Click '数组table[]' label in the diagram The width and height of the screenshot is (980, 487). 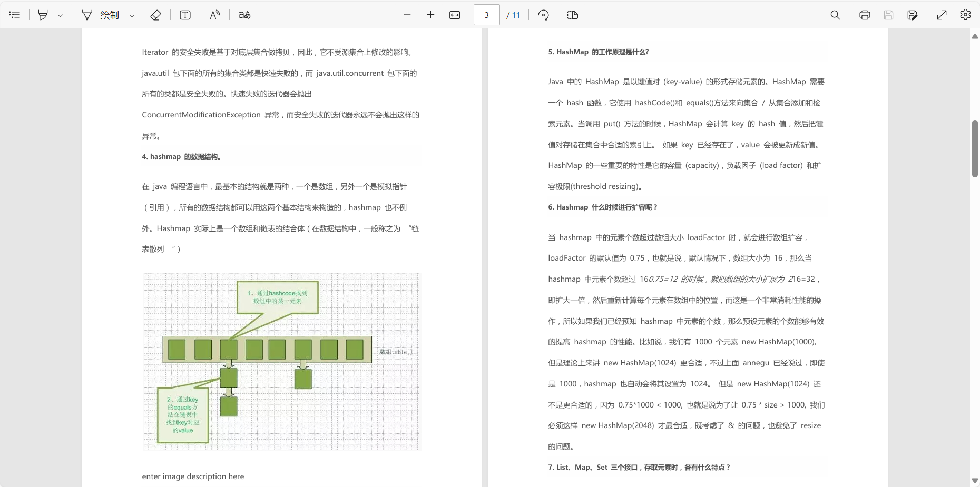coord(396,352)
